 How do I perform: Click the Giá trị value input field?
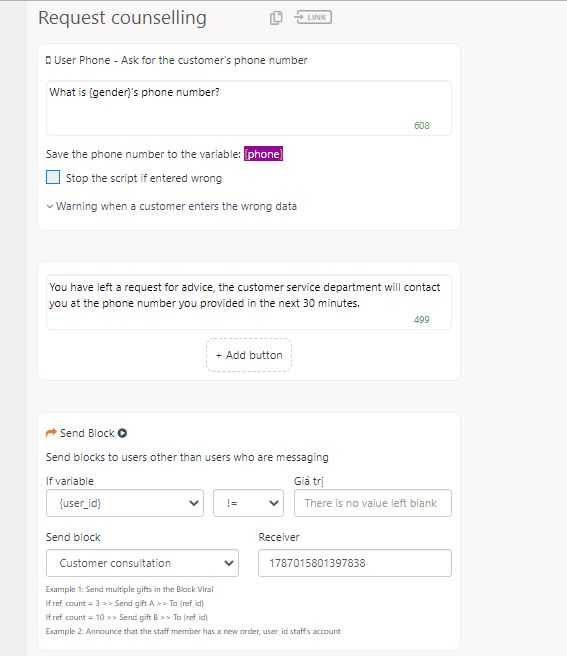pos(373,503)
